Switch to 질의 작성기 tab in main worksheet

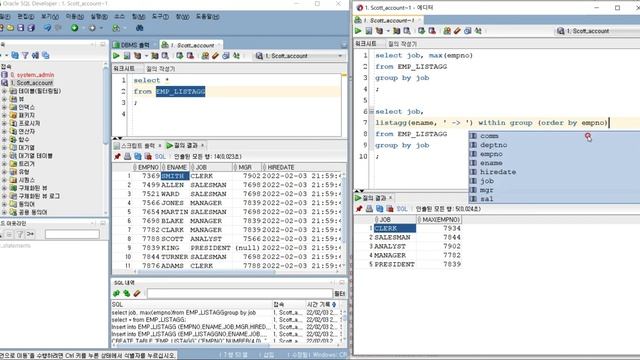click(161, 69)
